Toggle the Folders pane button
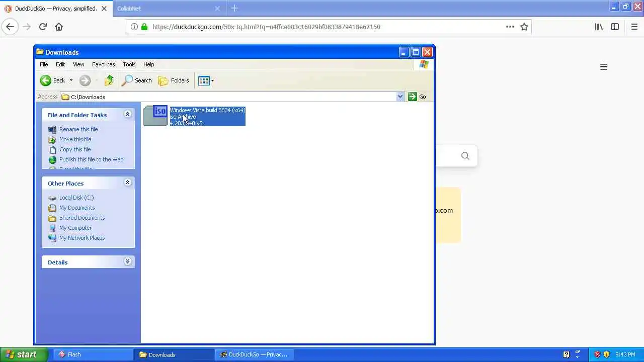This screenshot has height=362, width=644. 174,80
